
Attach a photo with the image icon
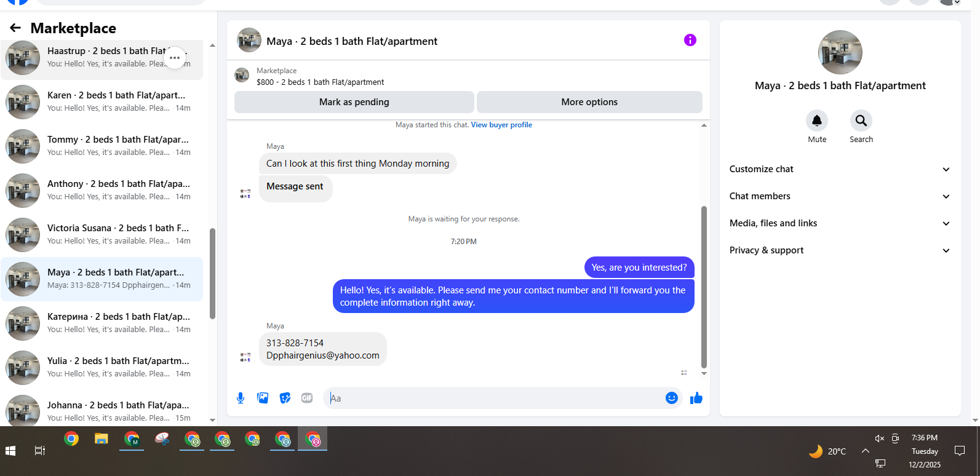pos(263,398)
